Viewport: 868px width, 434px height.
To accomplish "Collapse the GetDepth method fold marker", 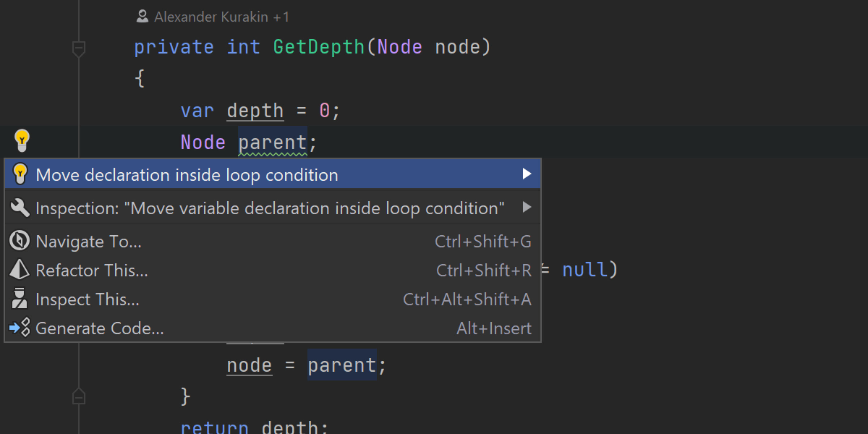I will click(x=79, y=48).
